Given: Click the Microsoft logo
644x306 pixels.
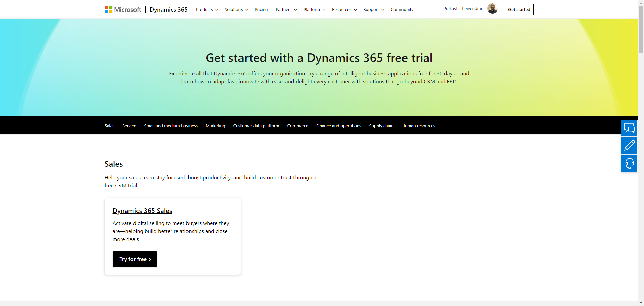Looking at the screenshot, I should click(x=123, y=10).
